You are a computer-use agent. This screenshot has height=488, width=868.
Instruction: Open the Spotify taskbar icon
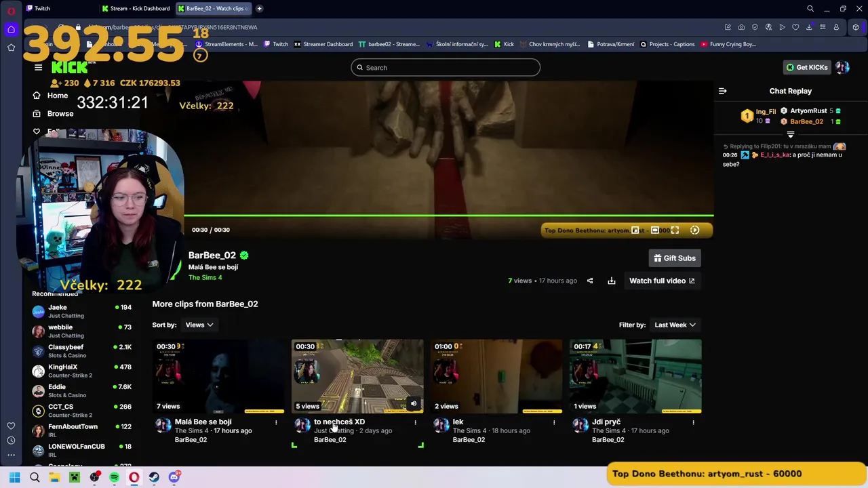115,477
